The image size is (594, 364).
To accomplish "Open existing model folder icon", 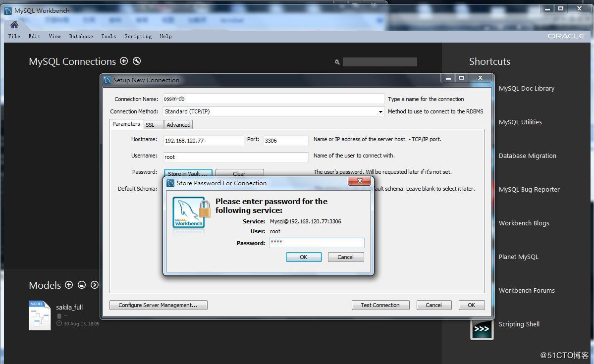I will click(x=81, y=285).
